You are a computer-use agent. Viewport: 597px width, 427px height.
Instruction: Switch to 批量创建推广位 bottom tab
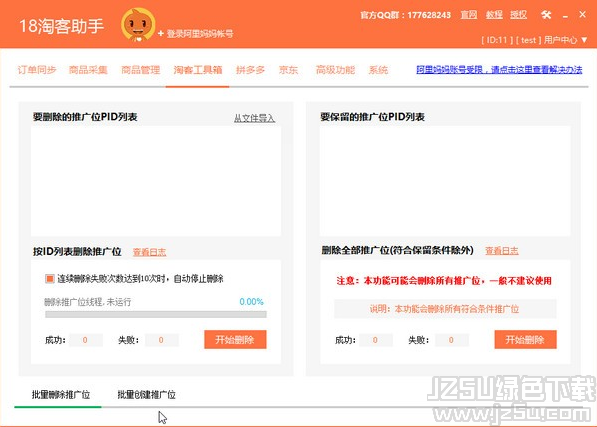coord(146,395)
